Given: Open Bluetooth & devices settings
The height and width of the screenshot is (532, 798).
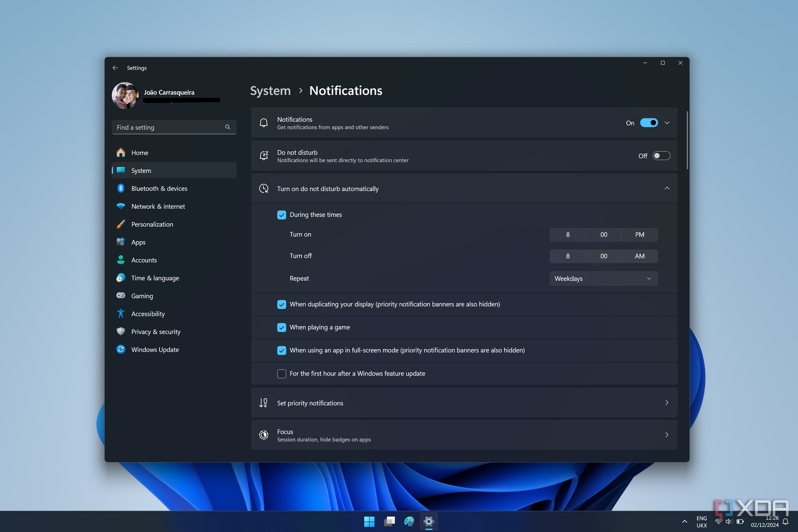Looking at the screenshot, I should (159, 188).
